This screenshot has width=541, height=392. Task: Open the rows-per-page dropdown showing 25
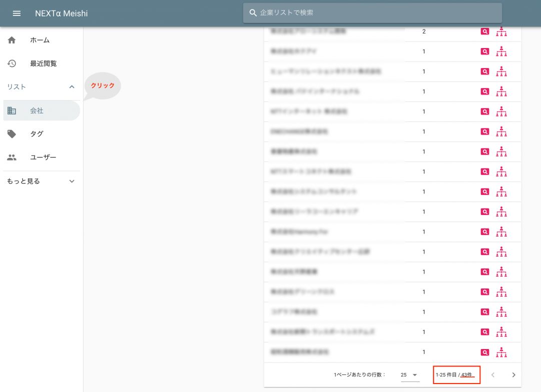click(409, 375)
